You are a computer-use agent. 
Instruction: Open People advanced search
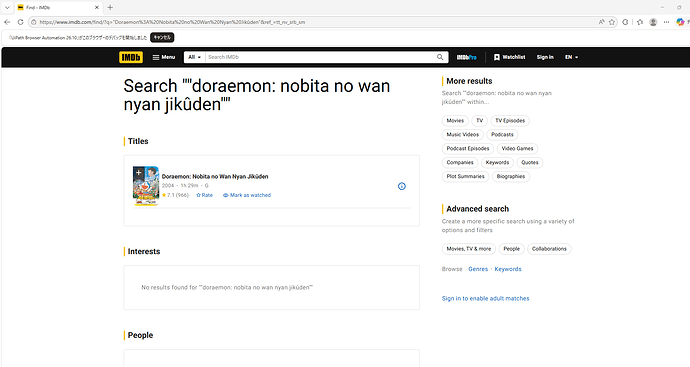pos(511,249)
